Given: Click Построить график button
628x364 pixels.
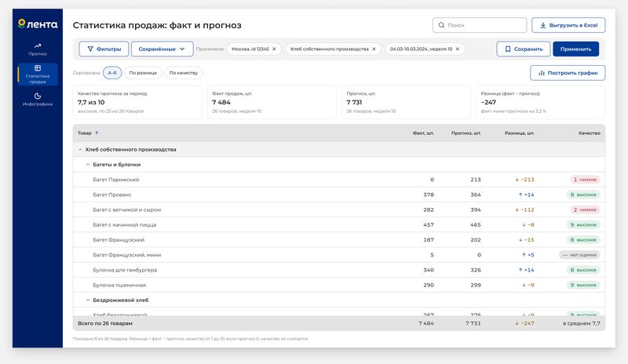Looking at the screenshot, I should coord(568,73).
